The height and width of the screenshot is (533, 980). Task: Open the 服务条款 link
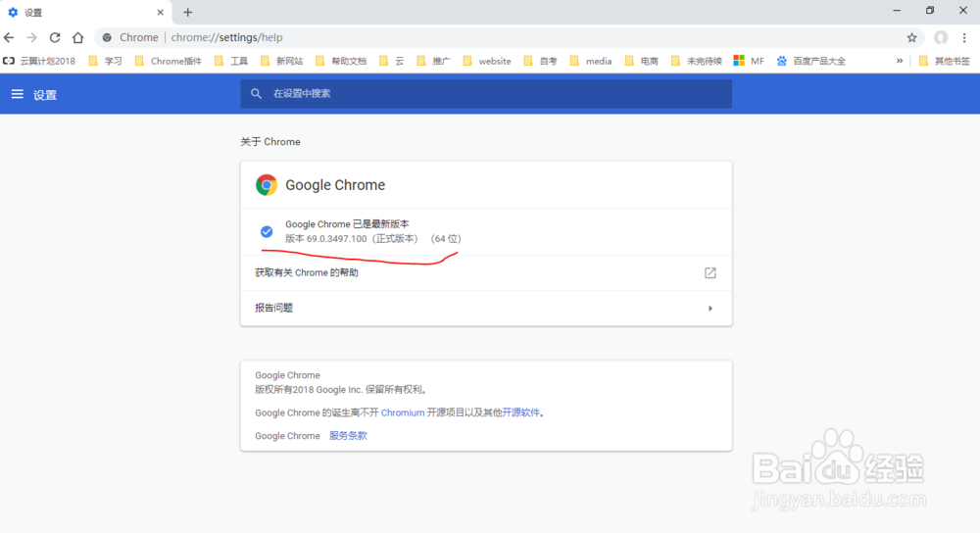pyautogui.click(x=348, y=436)
